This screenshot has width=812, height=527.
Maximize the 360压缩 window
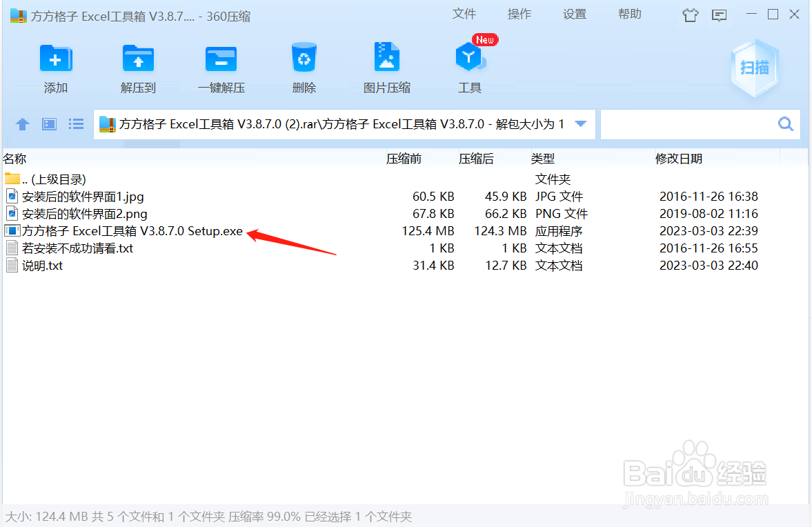pos(773,14)
